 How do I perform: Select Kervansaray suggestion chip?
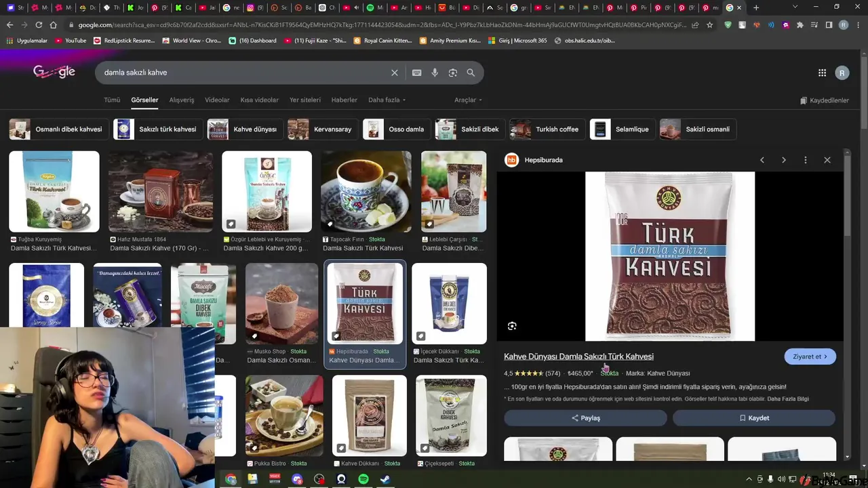tap(322, 129)
